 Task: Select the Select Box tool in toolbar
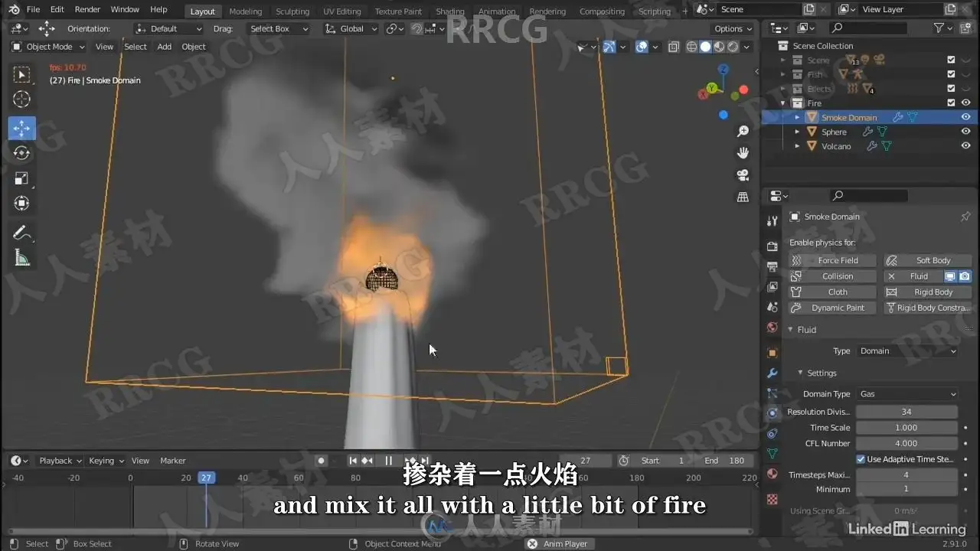pos(21,74)
